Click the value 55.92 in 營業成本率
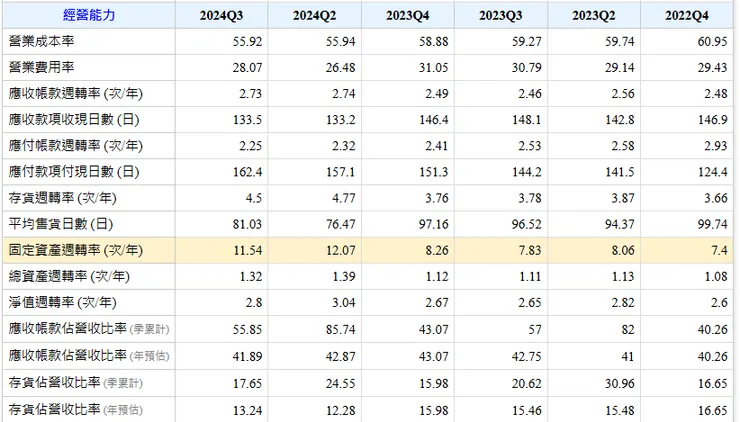Viewport: 740px width, 422px height. coord(247,42)
